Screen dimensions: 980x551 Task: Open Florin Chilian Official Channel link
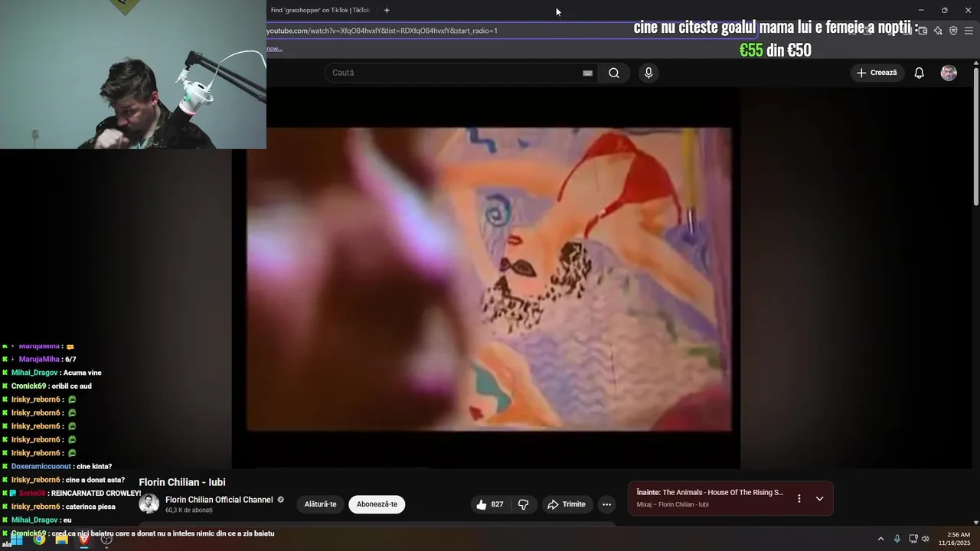tap(219, 500)
